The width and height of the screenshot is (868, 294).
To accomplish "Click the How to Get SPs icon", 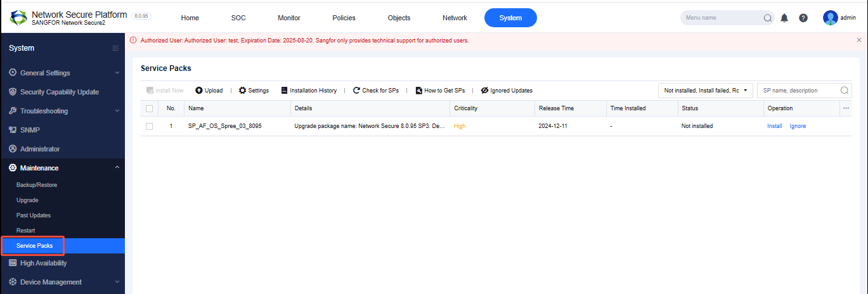I will [x=418, y=91].
